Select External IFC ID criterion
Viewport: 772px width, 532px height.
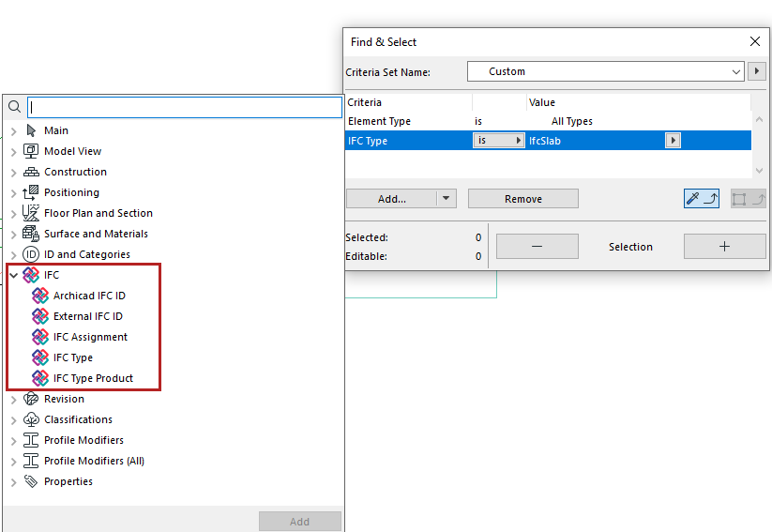[88, 316]
